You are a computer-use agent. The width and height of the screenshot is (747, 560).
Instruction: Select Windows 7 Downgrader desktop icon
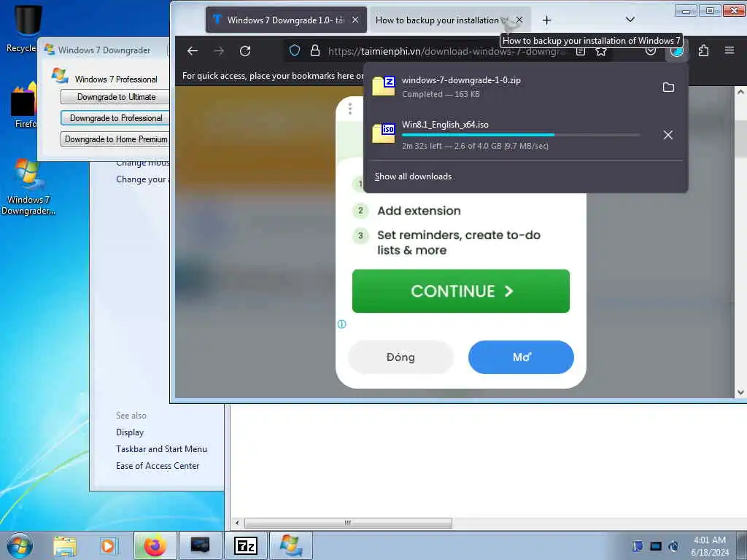click(28, 187)
